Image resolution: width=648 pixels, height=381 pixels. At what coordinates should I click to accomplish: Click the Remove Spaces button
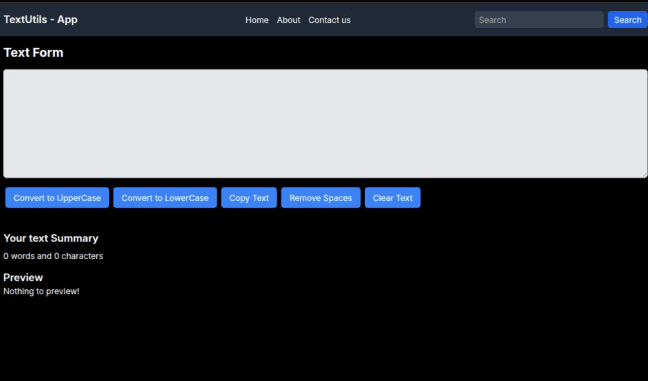click(x=321, y=198)
